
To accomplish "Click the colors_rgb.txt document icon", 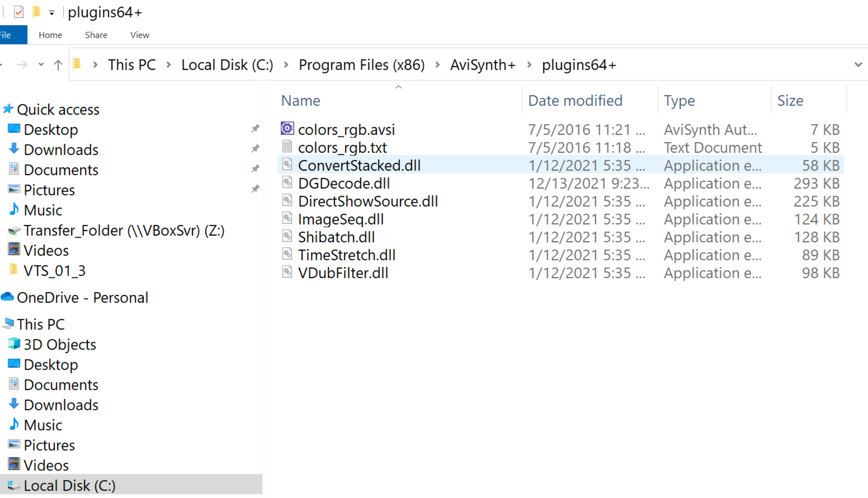I will [287, 146].
